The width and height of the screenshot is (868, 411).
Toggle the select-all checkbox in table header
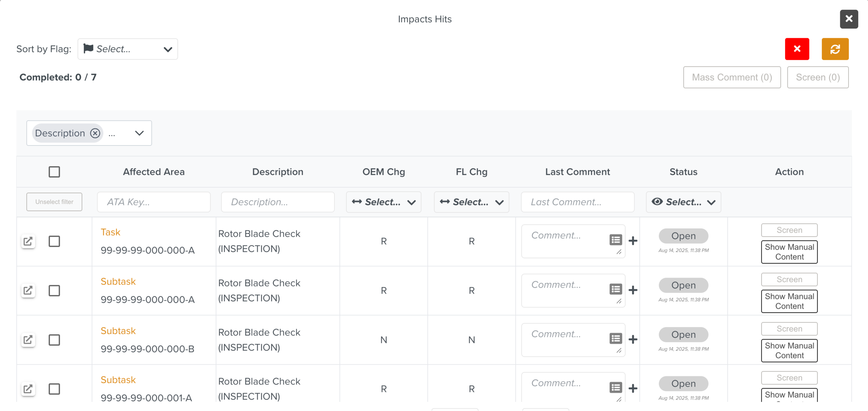tap(54, 172)
